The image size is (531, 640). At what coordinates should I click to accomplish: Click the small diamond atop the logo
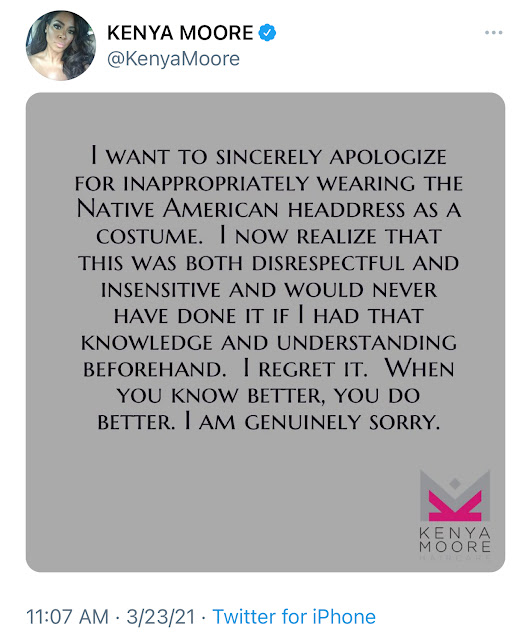pos(455,483)
